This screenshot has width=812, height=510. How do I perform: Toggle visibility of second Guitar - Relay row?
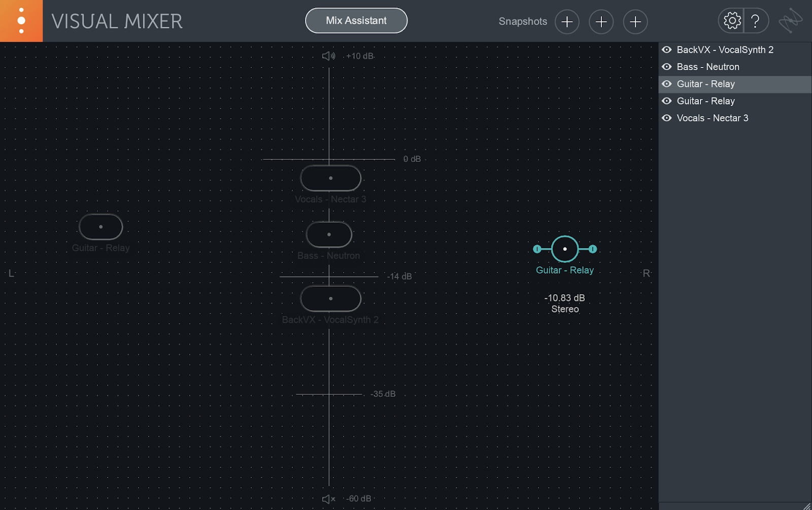coord(667,101)
